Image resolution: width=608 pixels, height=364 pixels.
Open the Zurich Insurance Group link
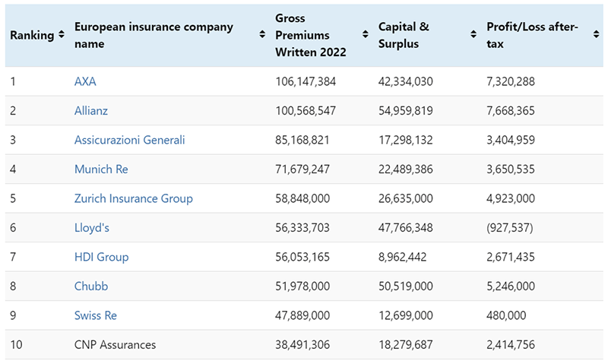click(134, 198)
